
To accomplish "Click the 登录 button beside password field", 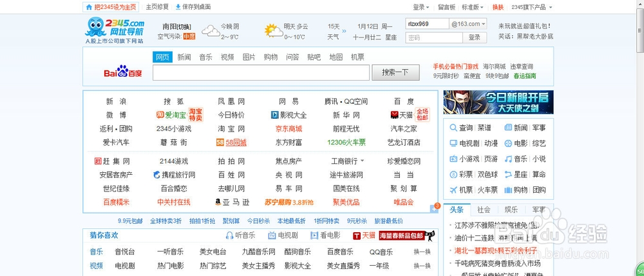I will [475, 37].
